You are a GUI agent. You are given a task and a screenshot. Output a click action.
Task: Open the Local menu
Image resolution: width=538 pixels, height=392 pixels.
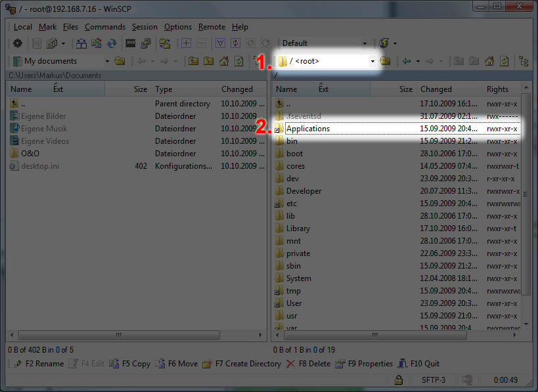pyautogui.click(x=22, y=27)
